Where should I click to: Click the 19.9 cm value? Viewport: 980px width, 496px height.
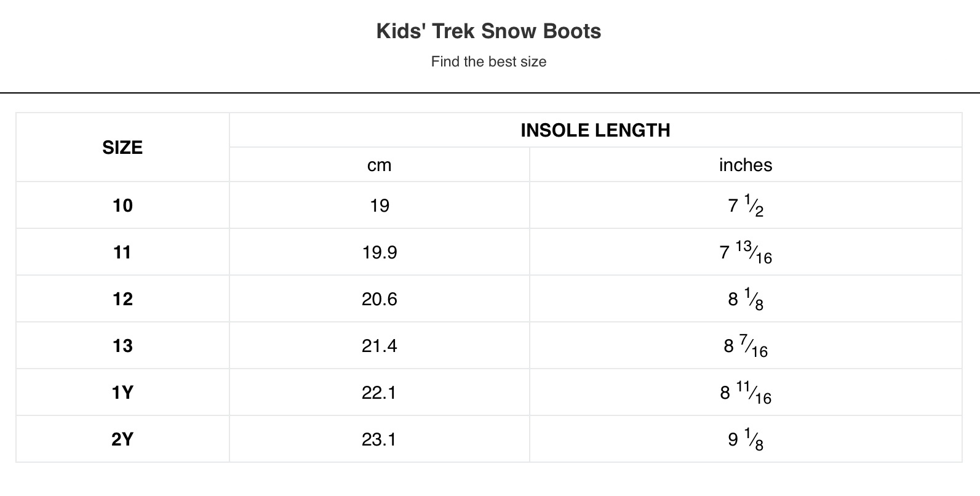[380, 252]
